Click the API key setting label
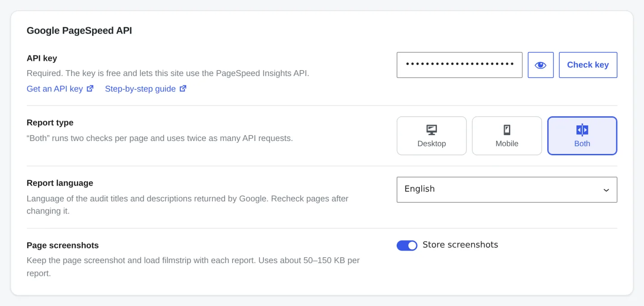644x306 pixels. [42, 58]
